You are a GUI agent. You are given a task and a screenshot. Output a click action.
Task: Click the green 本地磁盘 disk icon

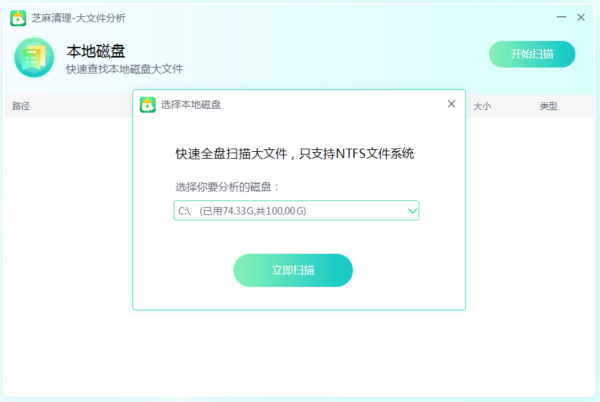tap(34, 57)
